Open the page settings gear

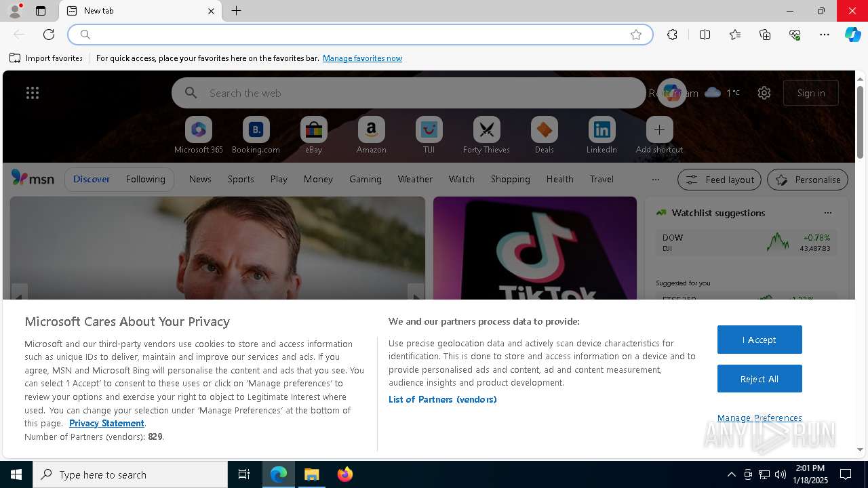point(764,93)
